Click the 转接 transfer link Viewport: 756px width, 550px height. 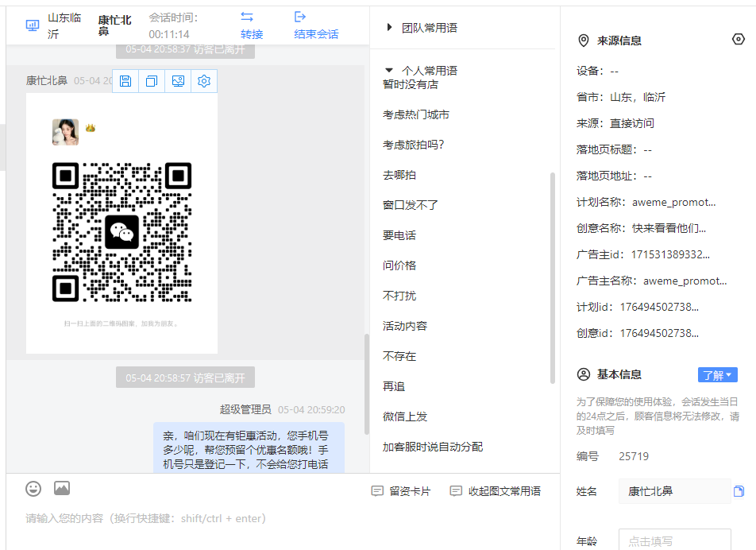tap(252, 34)
